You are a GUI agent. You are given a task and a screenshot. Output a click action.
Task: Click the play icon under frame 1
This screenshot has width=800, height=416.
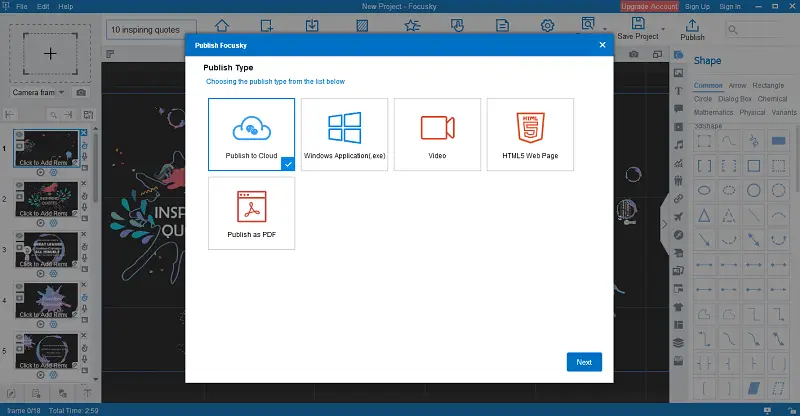(x=41, y=173)
